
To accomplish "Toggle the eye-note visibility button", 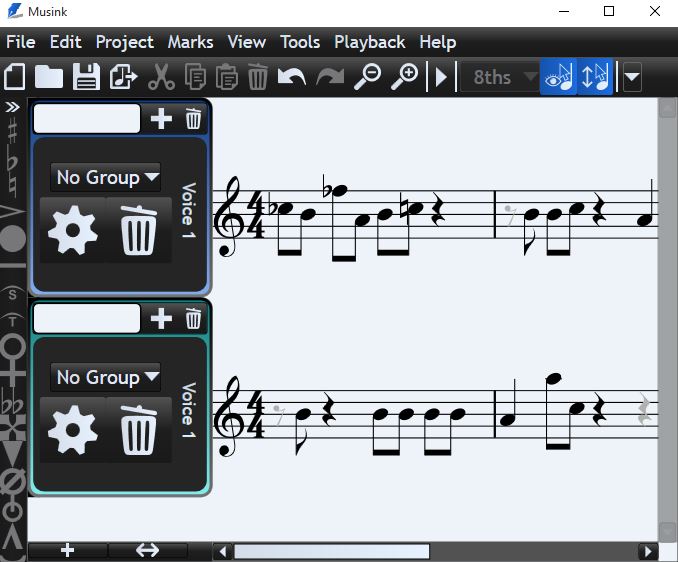I will tap(558, 77).
